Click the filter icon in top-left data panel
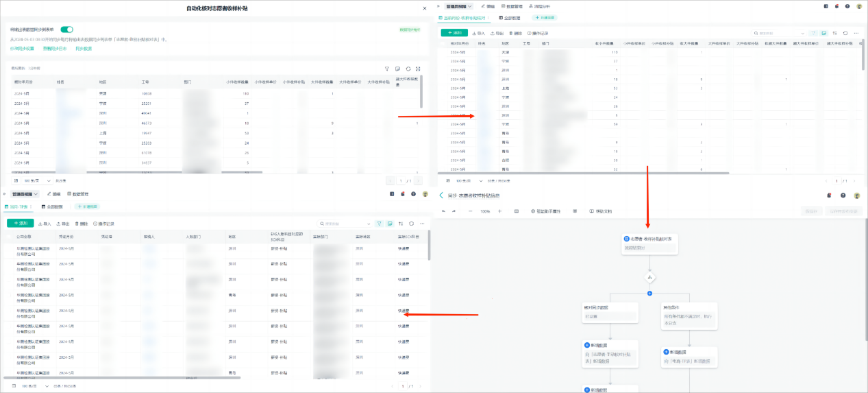Image resolution: width=868 pixels, height=393 pixels. point(386,69)
